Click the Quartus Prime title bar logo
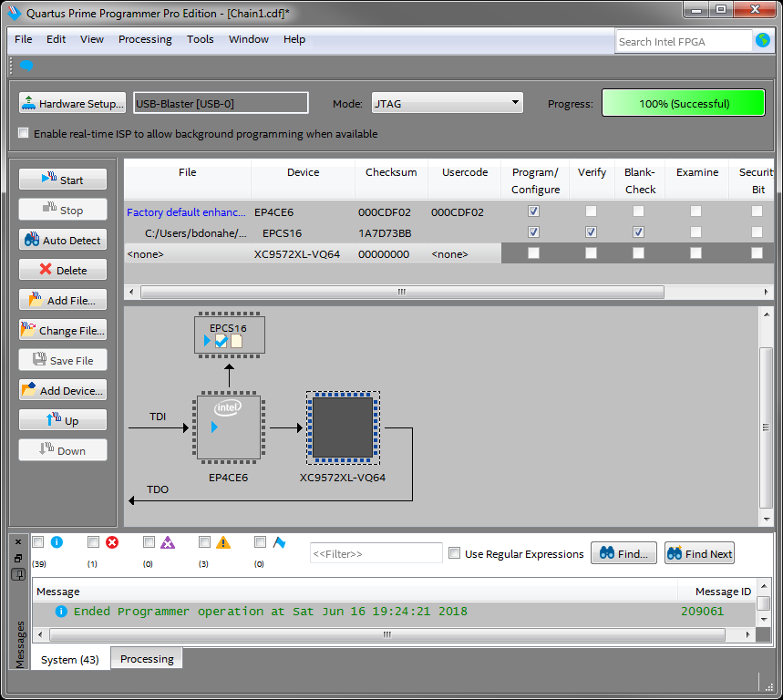The height and width of the screenshot is (700, 783). tap(14, 13)
